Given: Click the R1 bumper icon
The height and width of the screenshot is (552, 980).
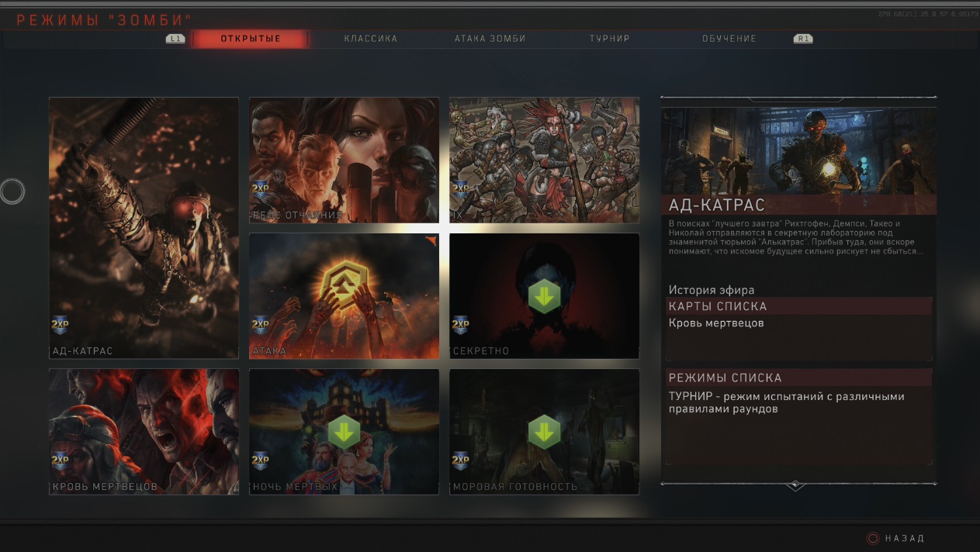Looking at the screenshot, I should [803, 39].
